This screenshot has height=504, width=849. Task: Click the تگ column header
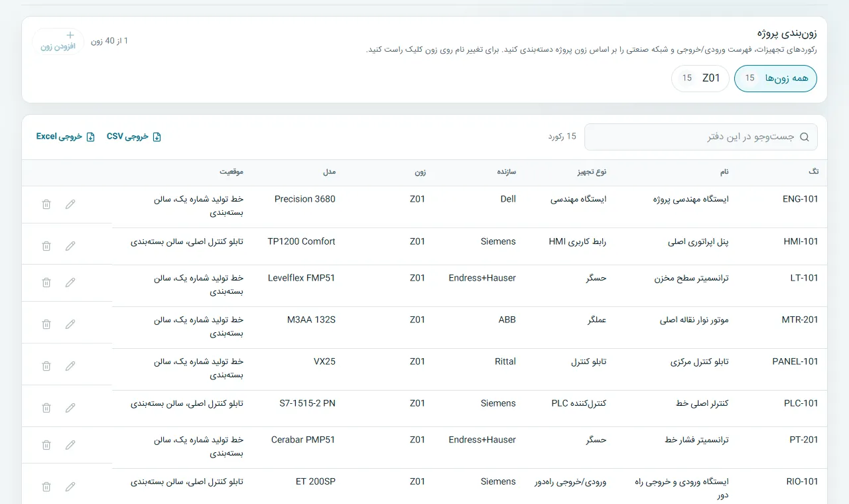click(814, 172)
